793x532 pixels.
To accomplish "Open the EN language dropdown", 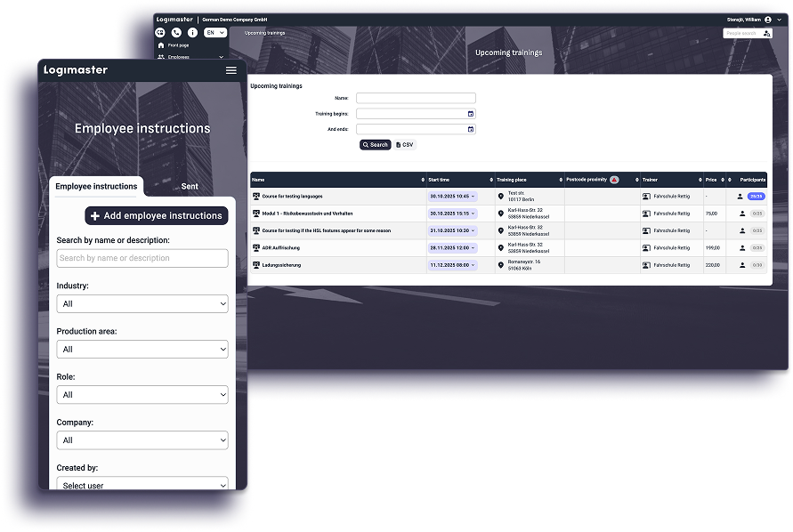I will 215,33.
